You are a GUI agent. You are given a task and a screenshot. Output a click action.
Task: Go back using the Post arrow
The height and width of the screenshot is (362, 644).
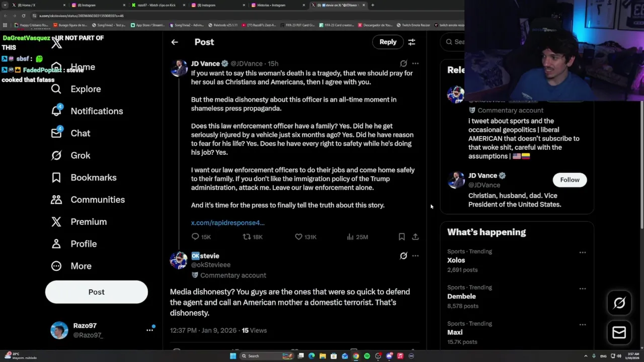point(175,42)
